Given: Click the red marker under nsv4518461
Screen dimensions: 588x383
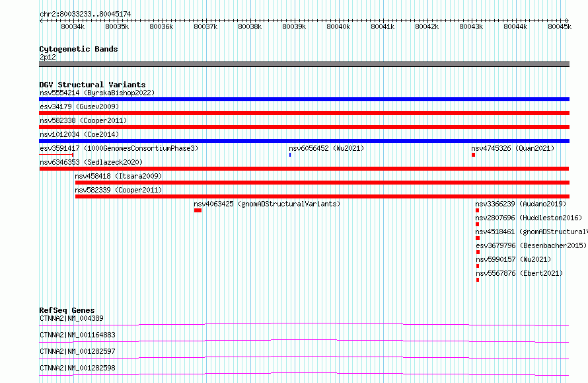Looking at the screenshot, I should click(x=478, y=238).
